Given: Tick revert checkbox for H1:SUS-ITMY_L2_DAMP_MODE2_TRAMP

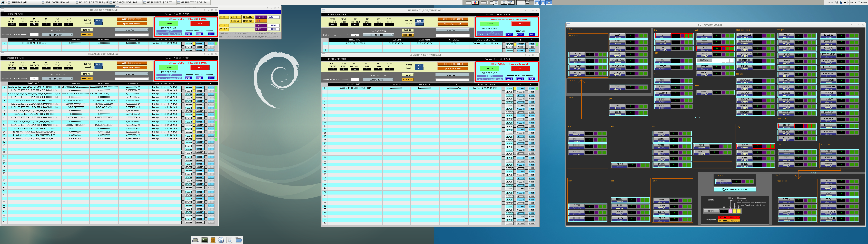Looking at the screenshot, I should point(504,88).
